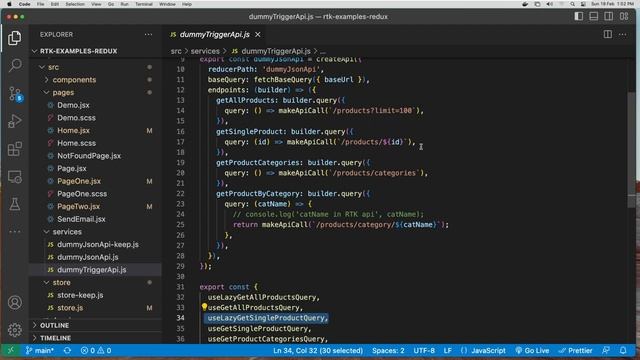The width and height of the screenshot is (640, 360).
Task: Collapse the store folder
Action: tap(62, 282)
